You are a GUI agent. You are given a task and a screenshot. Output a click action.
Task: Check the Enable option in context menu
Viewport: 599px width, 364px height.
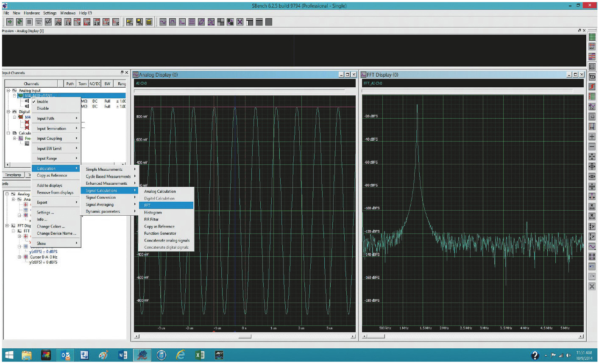(56, 102)
